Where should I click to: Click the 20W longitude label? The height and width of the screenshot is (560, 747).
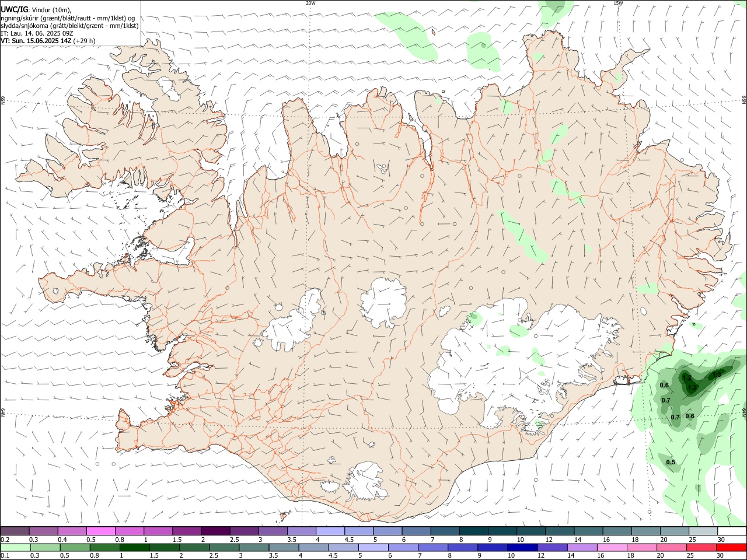(310, 3)
